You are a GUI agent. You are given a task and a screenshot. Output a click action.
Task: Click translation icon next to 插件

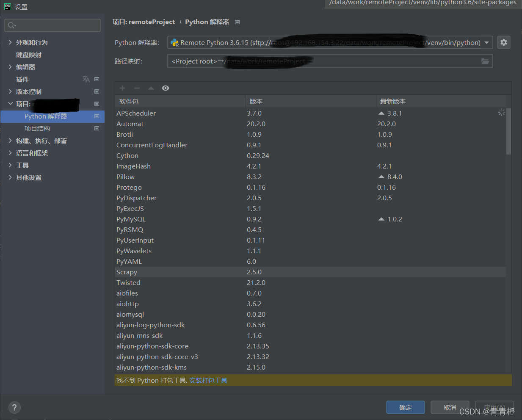86,79
